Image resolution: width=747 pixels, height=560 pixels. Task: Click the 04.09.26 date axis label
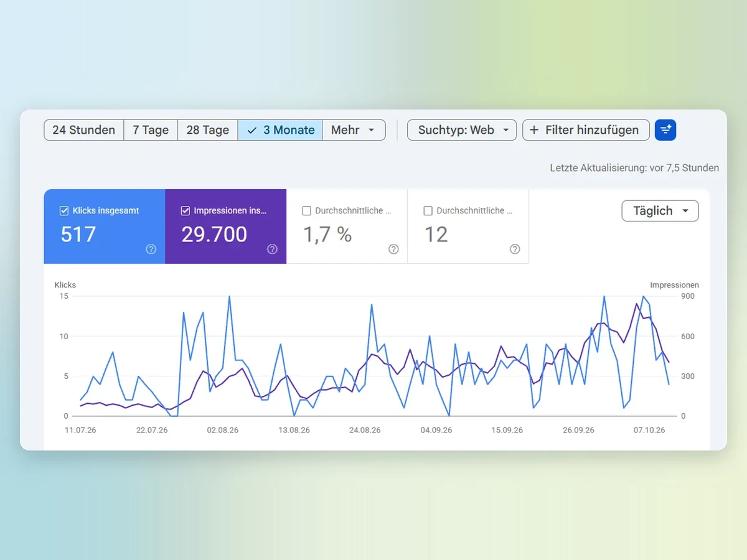pos(436,430)
